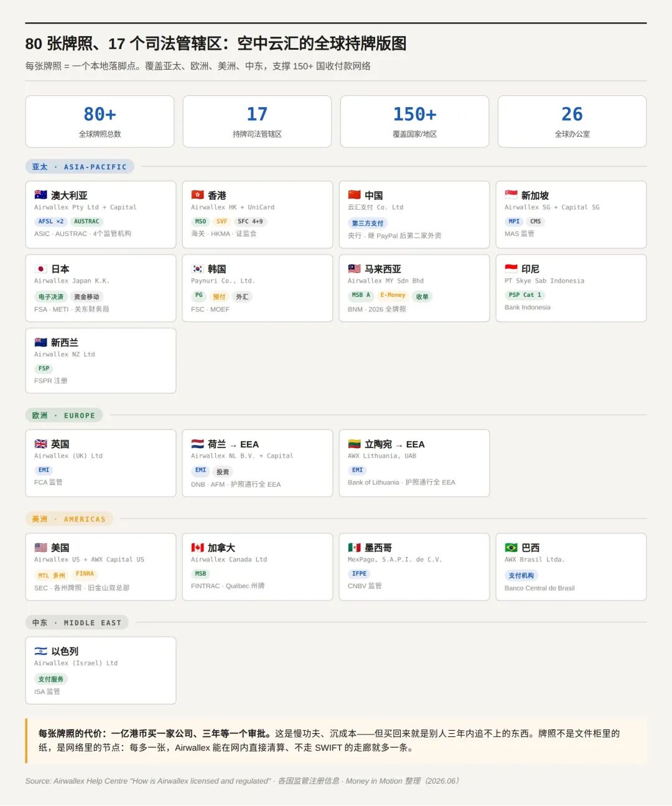Image resolution: width=672 pixels, height=806 pixels.
Task: Click the Mexico flag icon
Action: point(354,547)
